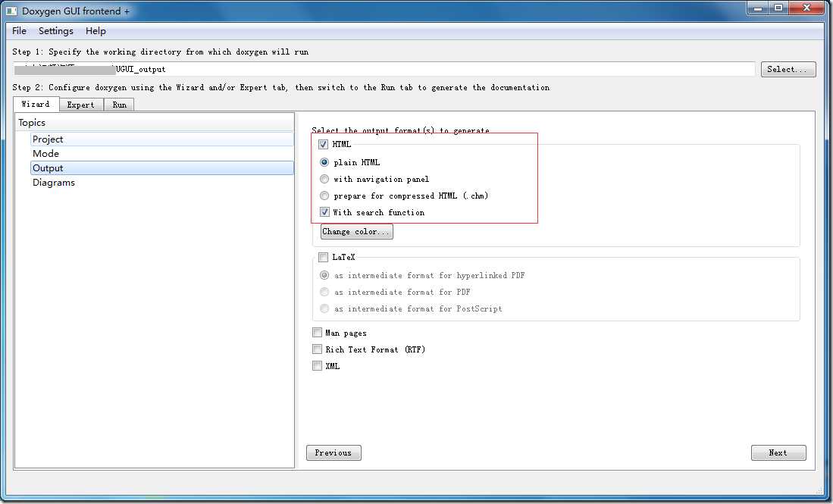833x504 pixels.
Task: Minimize the Doxygen GUI window
Action: 757,8
